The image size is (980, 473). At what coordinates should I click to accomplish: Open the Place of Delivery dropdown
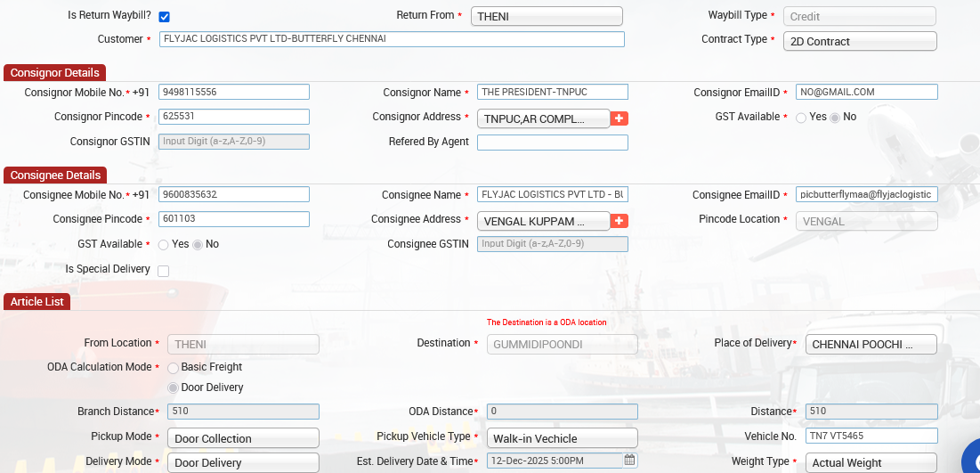[871, 345]
